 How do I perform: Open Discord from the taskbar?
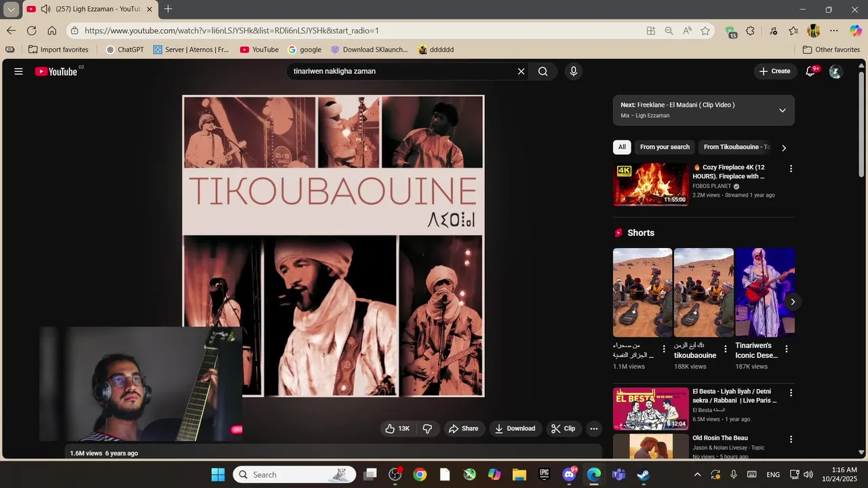point(569,474)
